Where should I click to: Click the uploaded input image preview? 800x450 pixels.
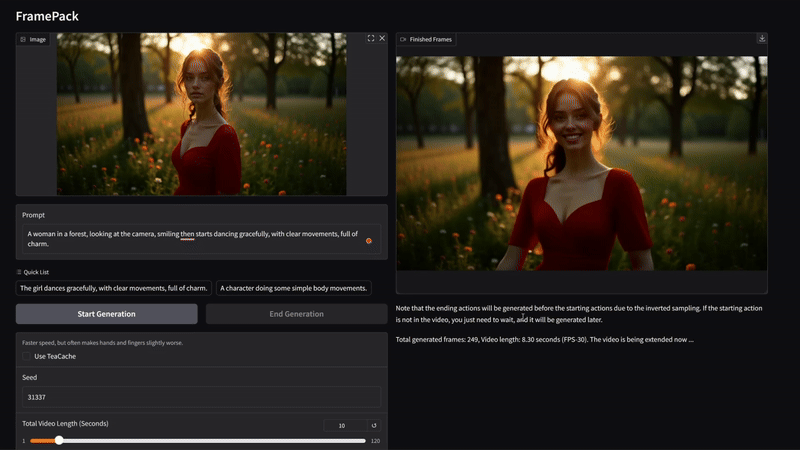(x=202, y=114)
